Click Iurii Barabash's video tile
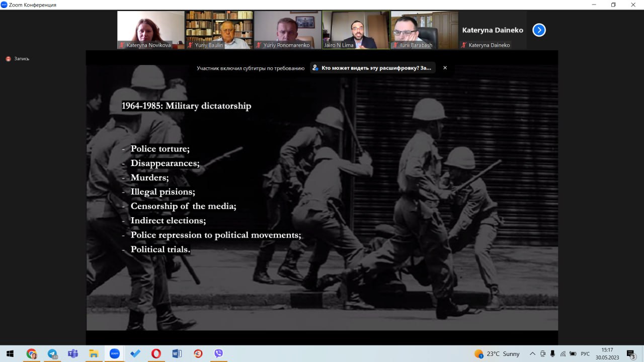 point(424,30)
